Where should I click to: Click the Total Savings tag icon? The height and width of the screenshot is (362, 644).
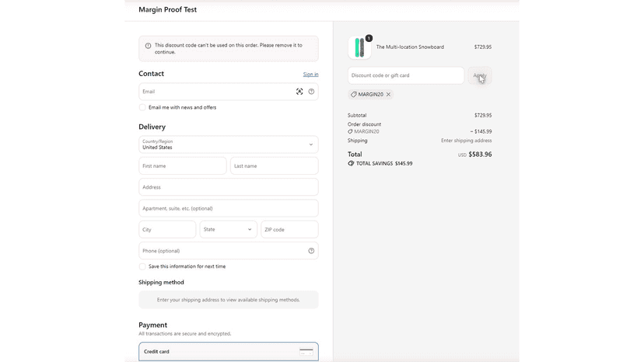point(351,163)
